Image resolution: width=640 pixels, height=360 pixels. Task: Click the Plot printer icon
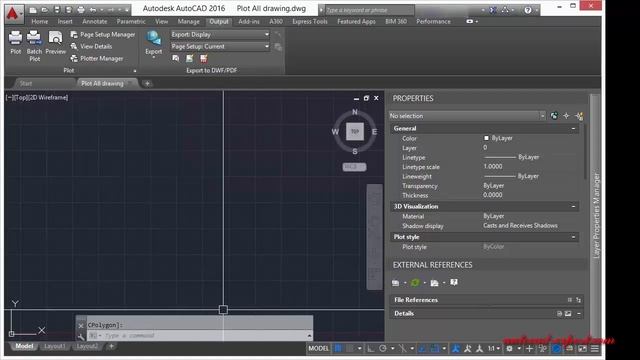(x=16, y=38)
